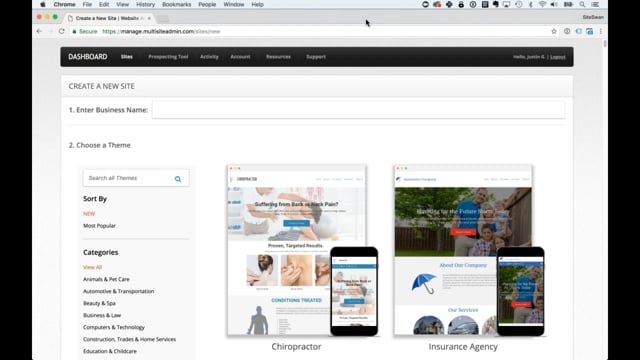Viewport: 640px width, 360px height.
Task: Open the Help menu
Action: 257,4
